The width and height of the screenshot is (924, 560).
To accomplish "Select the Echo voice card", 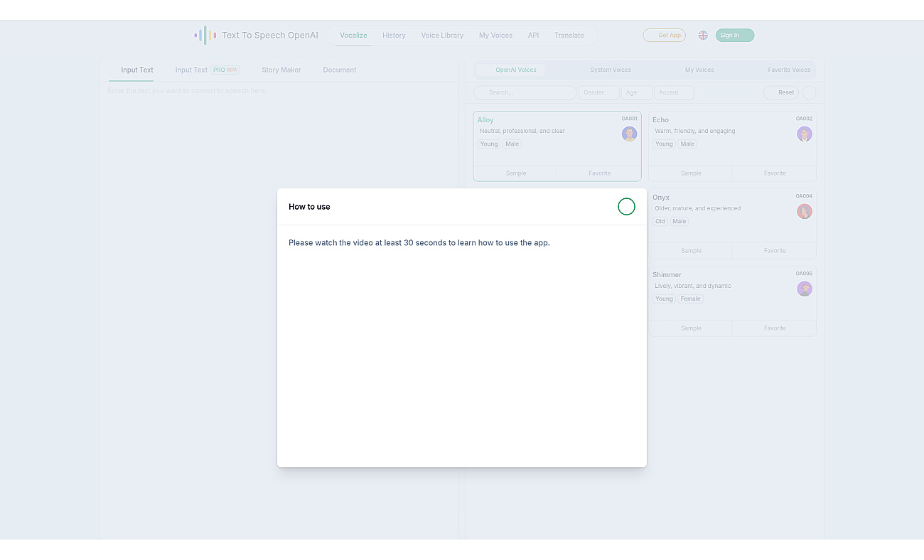I will point(732,146).
